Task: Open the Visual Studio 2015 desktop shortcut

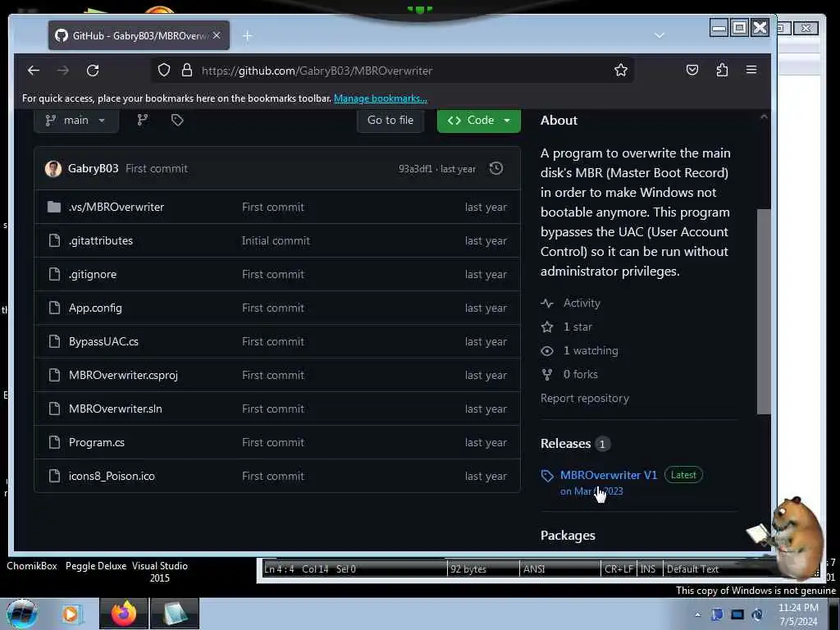Action: [160, 572]
